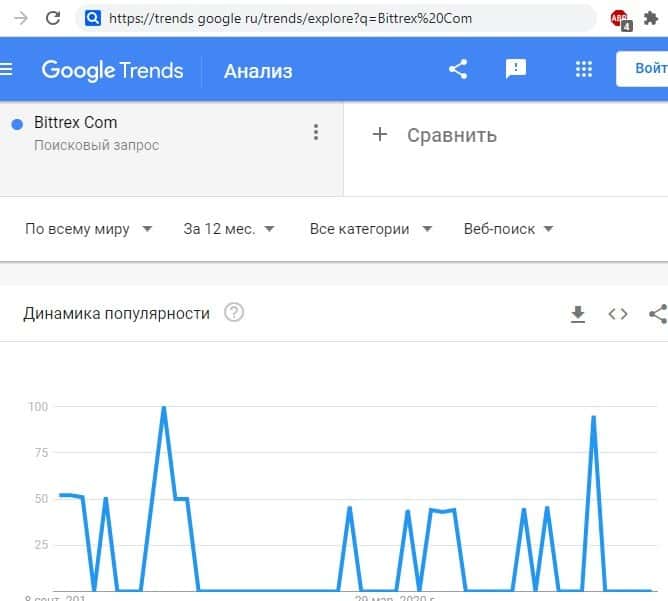Click the help icon beside Динамика популярности
Image resolution: width=668 pixels, height=601 pixels.
point(234,313)
